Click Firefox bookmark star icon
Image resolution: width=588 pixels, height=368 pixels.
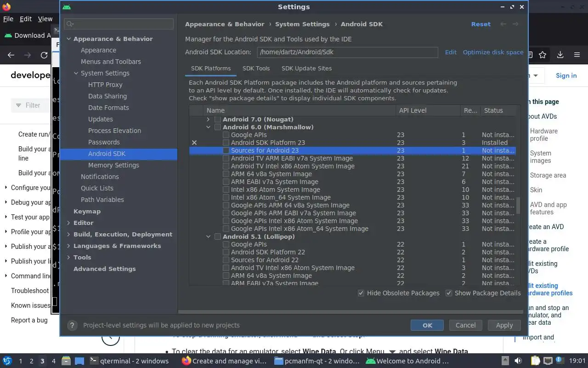coord(543,55)
